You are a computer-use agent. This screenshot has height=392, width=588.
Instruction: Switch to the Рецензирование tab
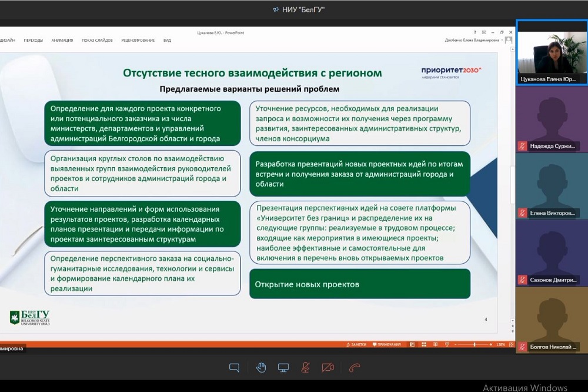pyautogui.click(x=138, y=40)
